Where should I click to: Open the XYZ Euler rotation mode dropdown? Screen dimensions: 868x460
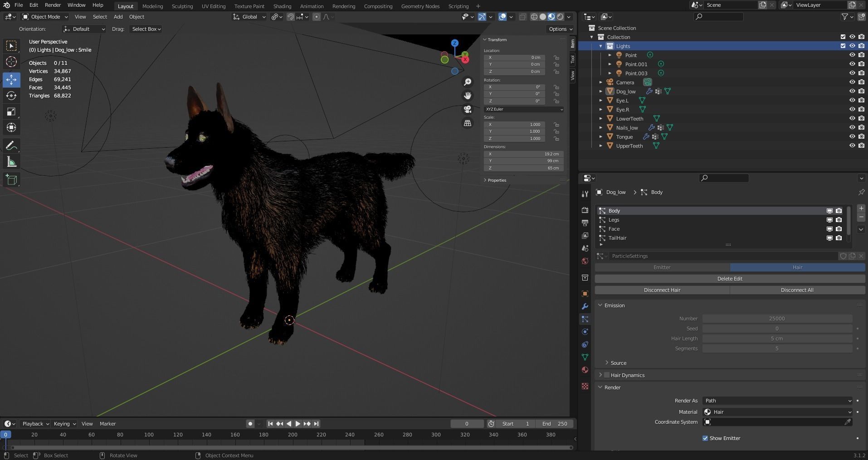[x=524, y=109]
